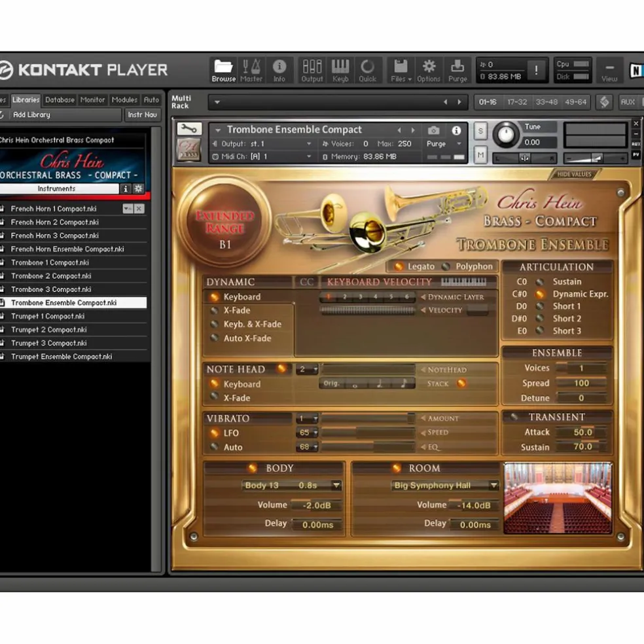The image size is (644, 644).
Task: Click the Hide Values button
Action: pyautogui.click(x=574, y=175)
